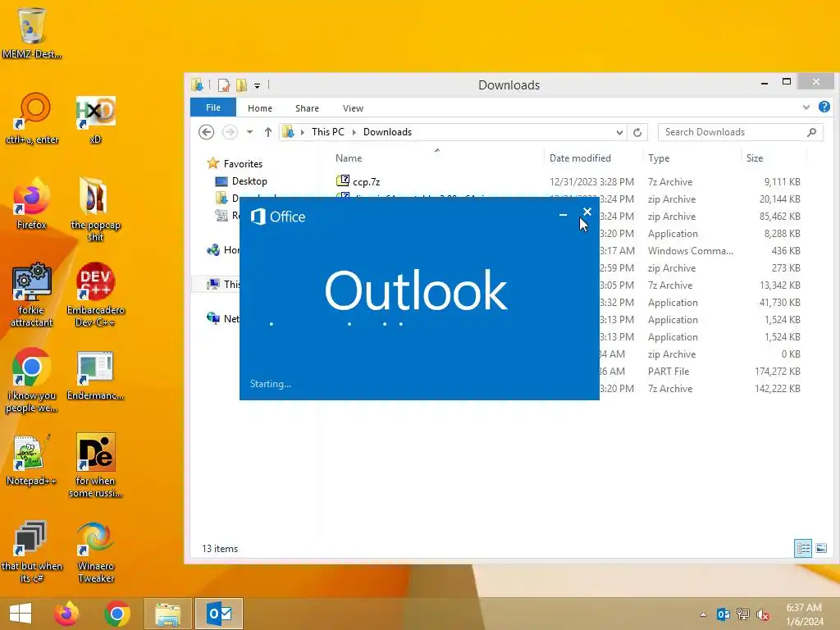
Task: Open the 'ctrl+a, enter' desktop shortcut
Action: point(32,118)
